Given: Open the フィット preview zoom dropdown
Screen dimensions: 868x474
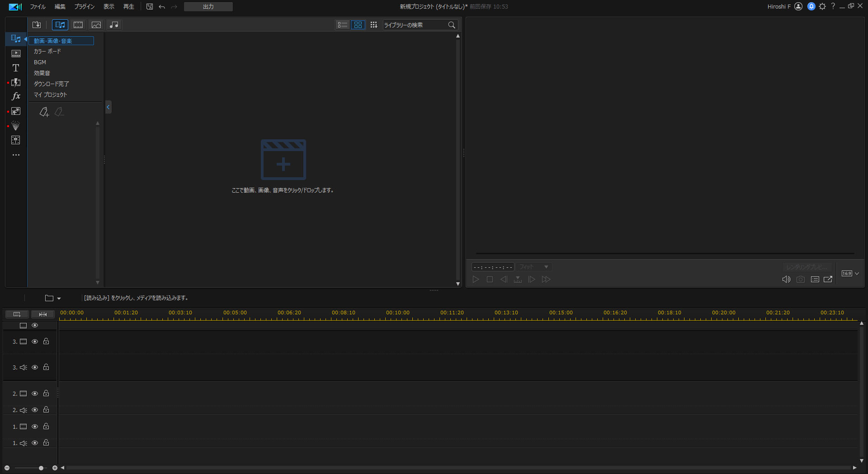Looking at the screenshot, I should [534, 267].
